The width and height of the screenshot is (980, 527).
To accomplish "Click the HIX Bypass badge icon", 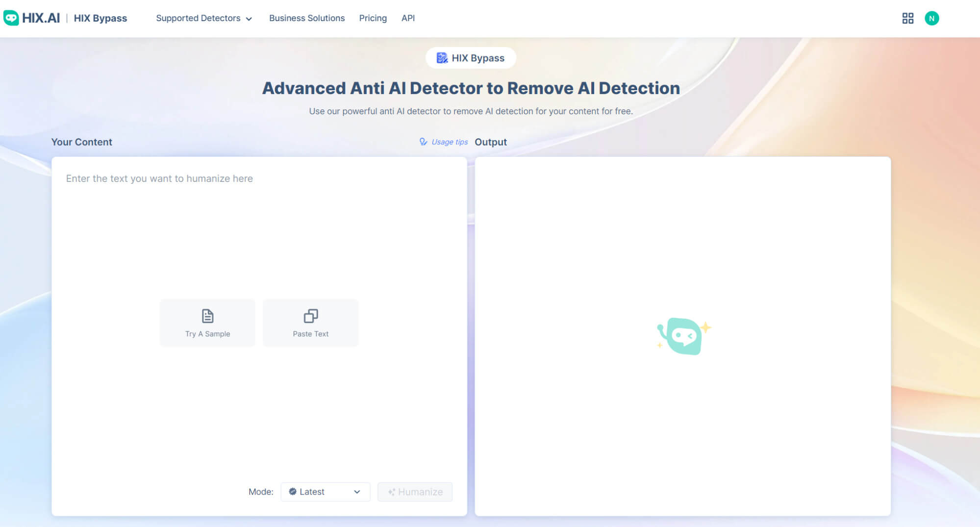I will coord(442,58).
